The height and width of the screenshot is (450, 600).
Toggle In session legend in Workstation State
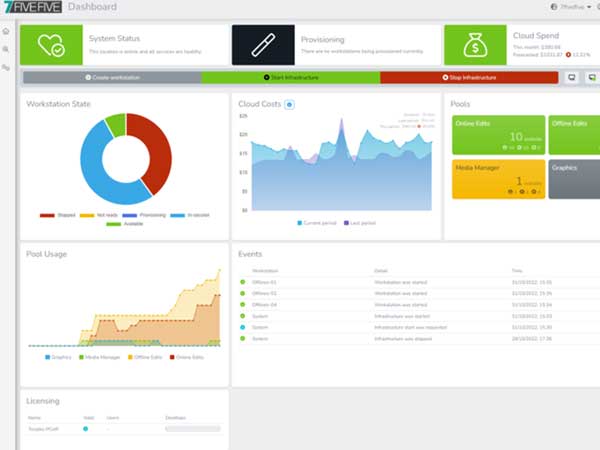pyautogui.click(x=190, y=215)
